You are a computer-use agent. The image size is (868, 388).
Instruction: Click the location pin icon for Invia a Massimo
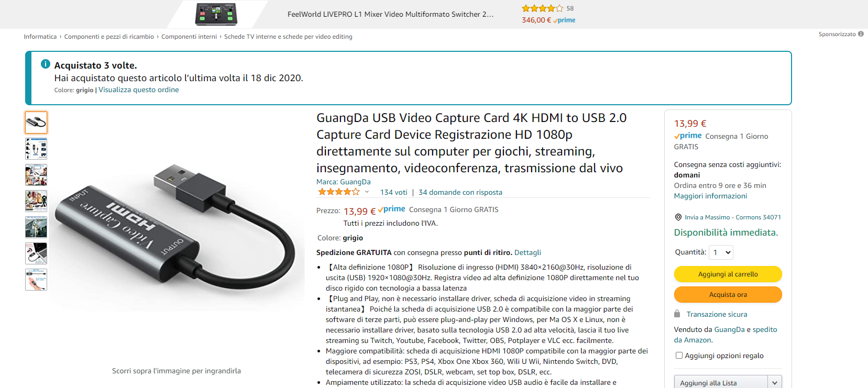(x=678, y=217)
